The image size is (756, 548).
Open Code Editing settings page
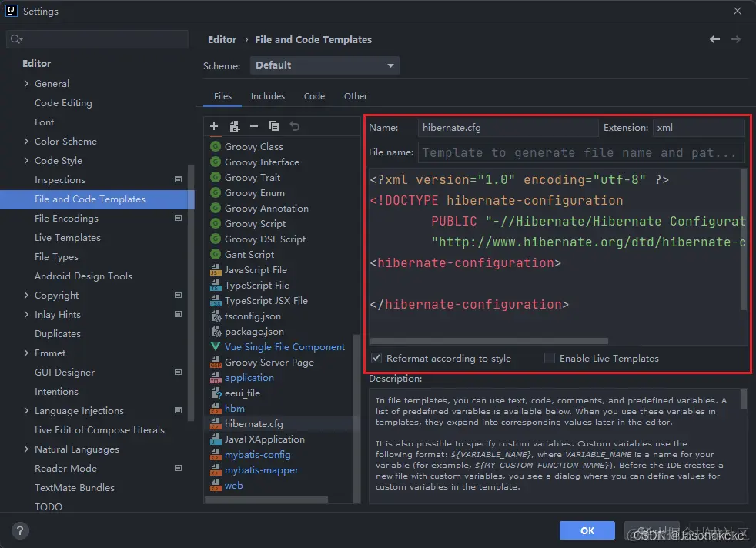[63, 102]
